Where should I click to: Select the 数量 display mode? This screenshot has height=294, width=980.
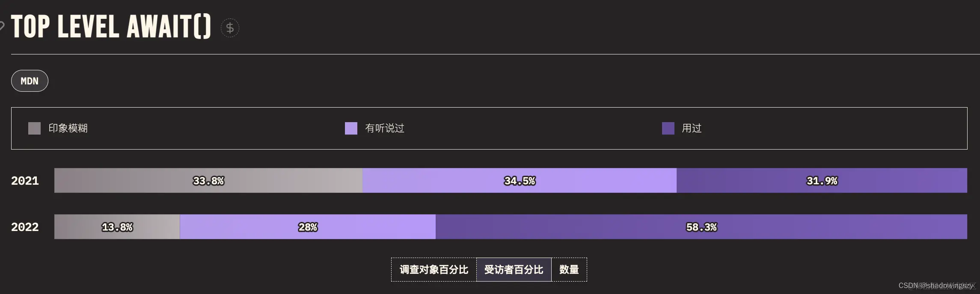click(x=570, y=270)
